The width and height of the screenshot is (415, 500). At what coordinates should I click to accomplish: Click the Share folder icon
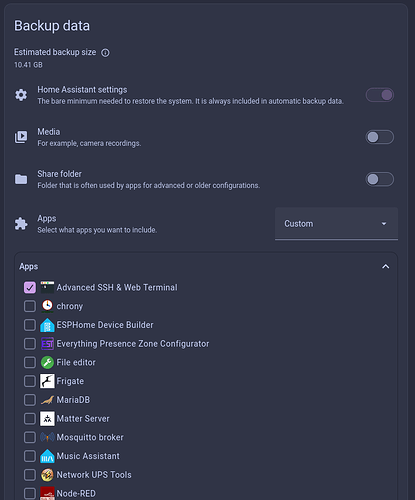pyautogui.click(x=21, y=179)
